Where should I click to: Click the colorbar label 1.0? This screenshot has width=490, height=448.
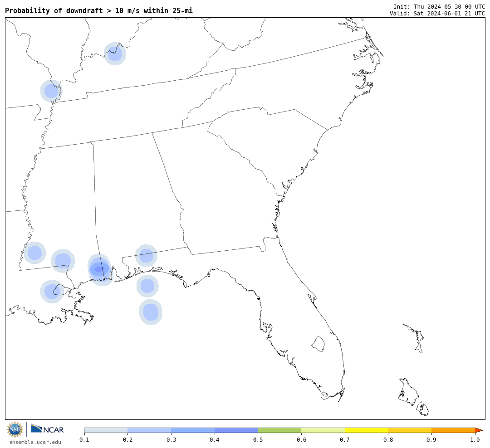click(x=475, y=440)
